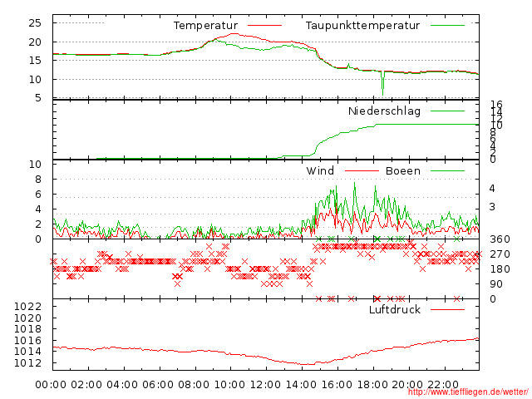Image resolution: width=532 pixels, height=399 pixels.
Task: Click the 1020 pressure axis value
Action: tap(27, 318)
